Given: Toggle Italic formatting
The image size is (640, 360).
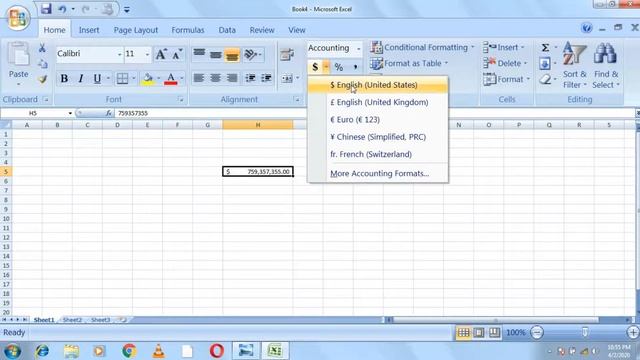Looking at the screenshot, I should pos(80,78).
